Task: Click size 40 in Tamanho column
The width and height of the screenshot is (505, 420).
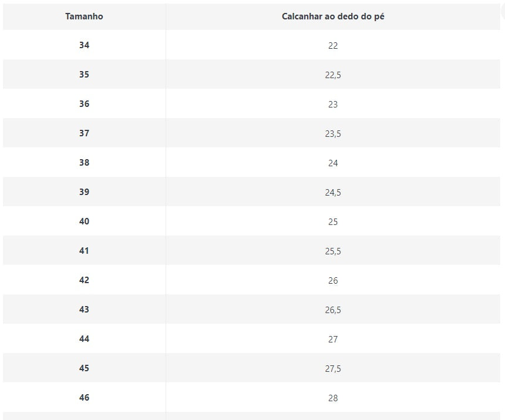Action: (x=84, y=221)
